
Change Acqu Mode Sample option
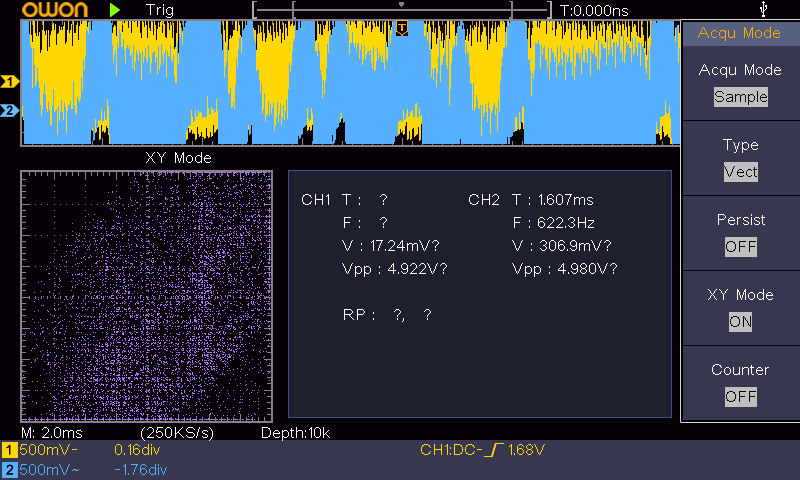tap(740, 97)
